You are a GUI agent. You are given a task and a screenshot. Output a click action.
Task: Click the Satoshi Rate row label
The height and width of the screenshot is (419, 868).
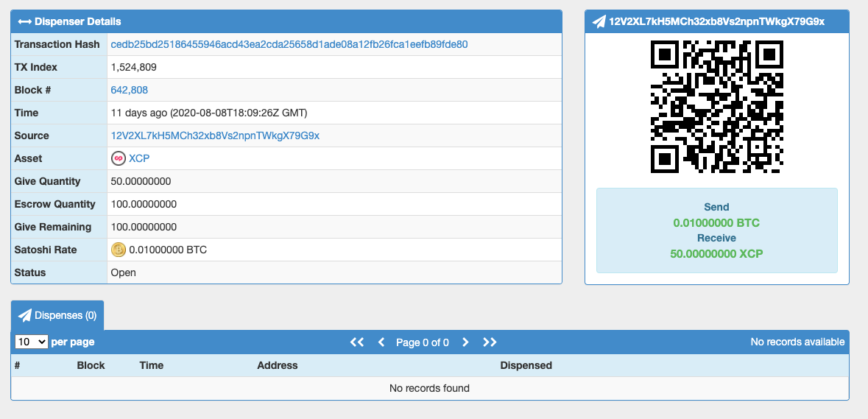46,250
